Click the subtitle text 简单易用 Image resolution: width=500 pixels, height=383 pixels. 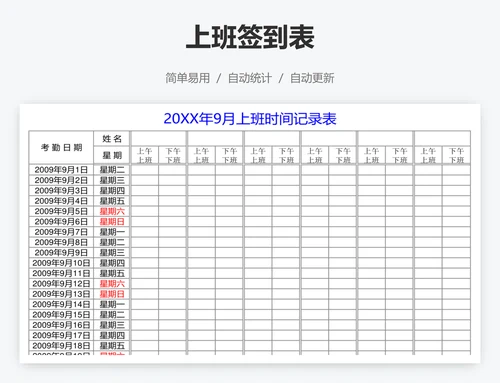pyautogui.click(x=188, y=78)
